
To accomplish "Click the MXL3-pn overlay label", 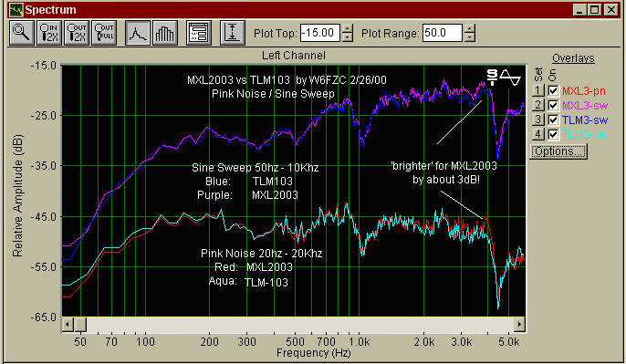I will point(584,91).
